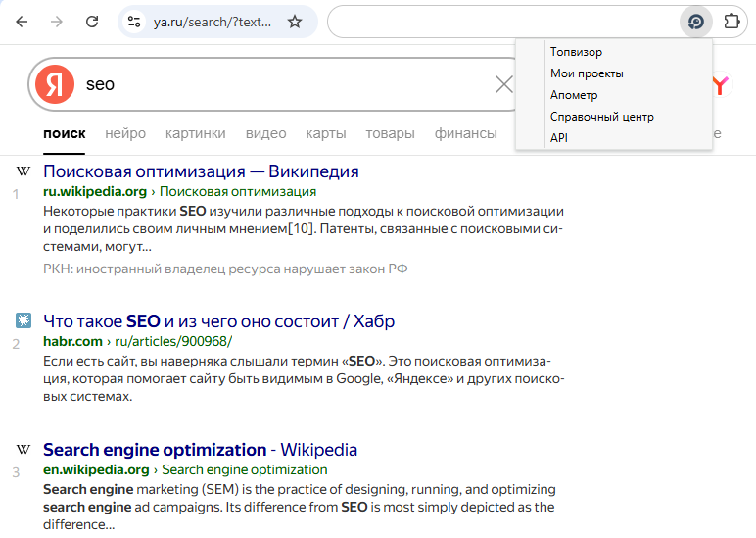The height and width of the screenshot is (538, 756).
Task: Click result position number 3
Action: click(16, 472)
